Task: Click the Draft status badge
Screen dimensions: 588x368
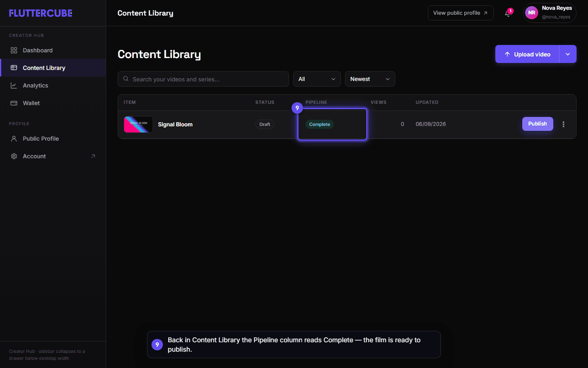Action: click(x=265, y=124)
